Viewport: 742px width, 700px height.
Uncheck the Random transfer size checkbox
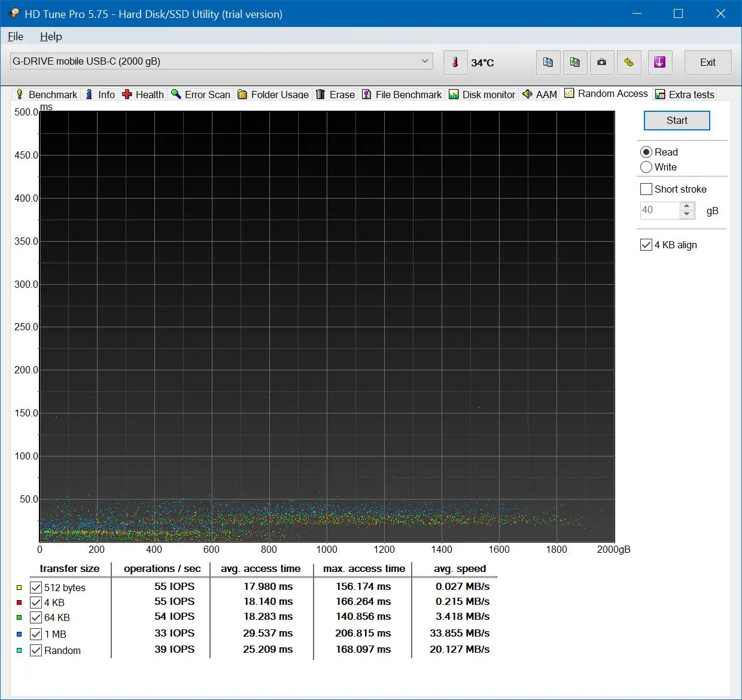pyautogui.click(x=36, y=650)
